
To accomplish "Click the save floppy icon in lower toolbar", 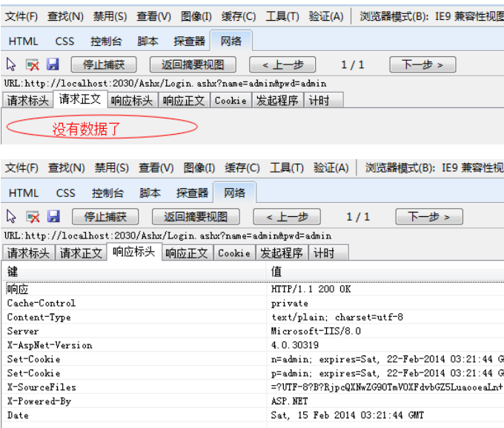I will (x=53, y=216).
